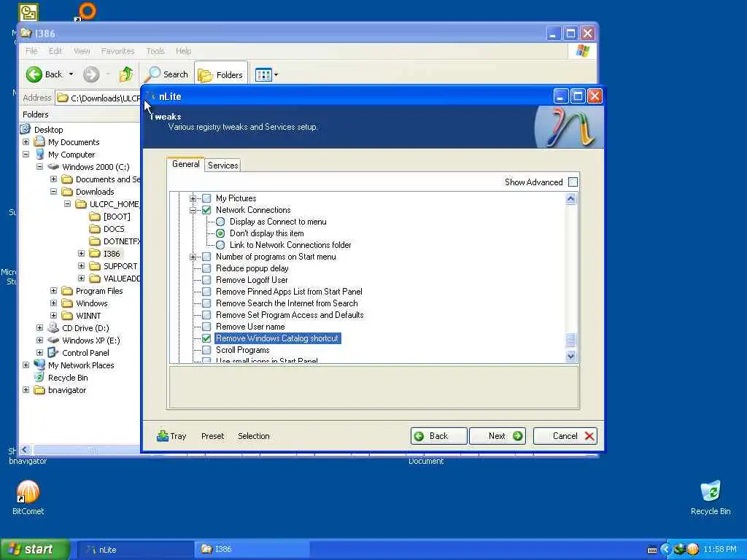This screenshot has height=560, width=747.
Task: Select the My Computer tree icon
Action: point(40,155)
